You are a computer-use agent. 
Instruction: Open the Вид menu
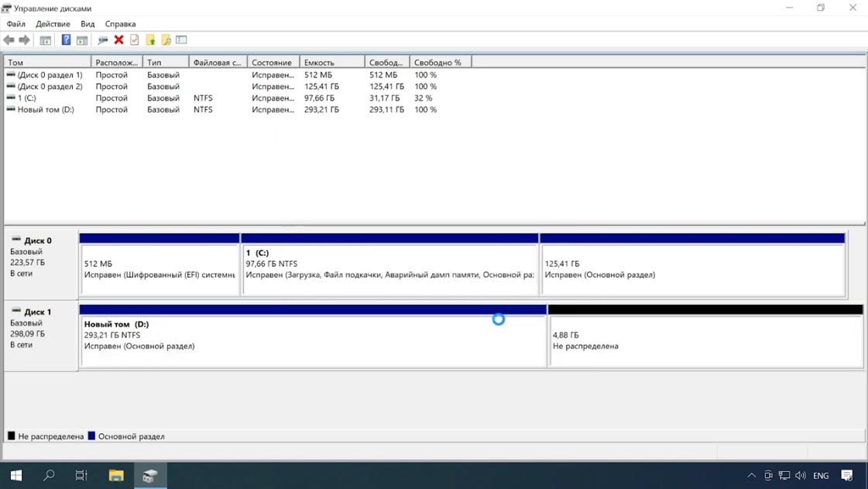(87, 24)
